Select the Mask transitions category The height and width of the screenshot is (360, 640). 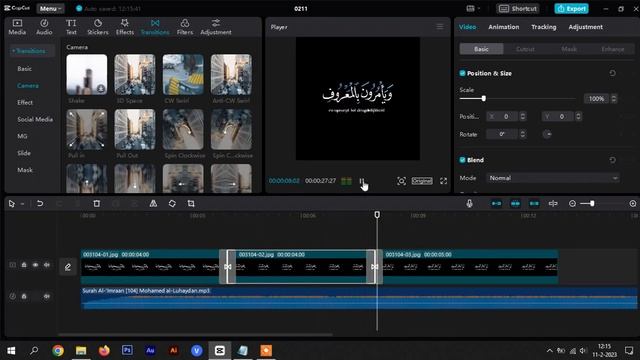[25, 170]
